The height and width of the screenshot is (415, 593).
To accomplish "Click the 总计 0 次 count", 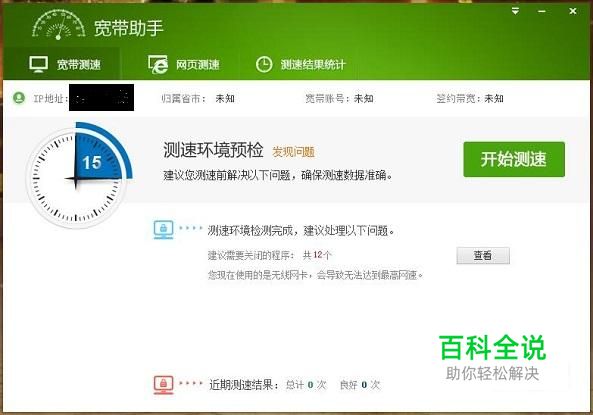I will tap(306, 385).
